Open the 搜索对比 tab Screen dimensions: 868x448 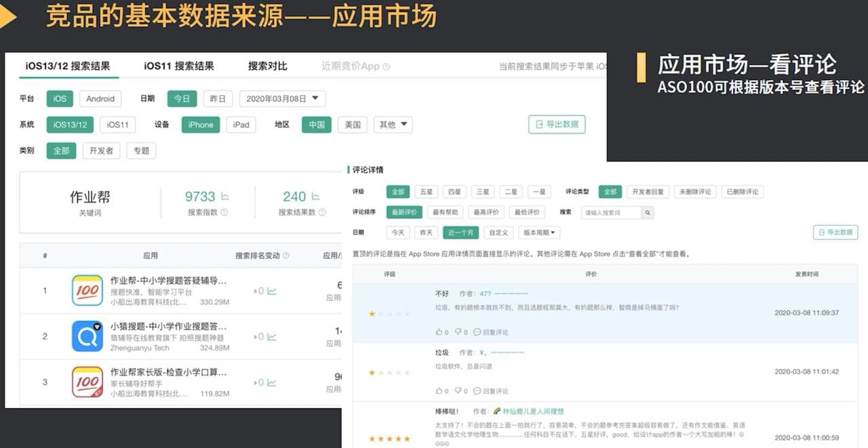coord(268,66)
